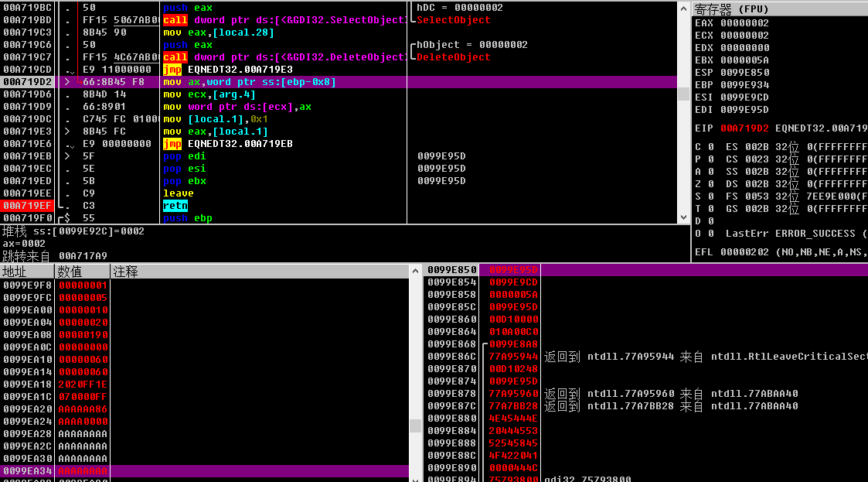Click the disassembly pane scrollbar thumb
This screenshot has height=482, width=868.
pos(684,94)
